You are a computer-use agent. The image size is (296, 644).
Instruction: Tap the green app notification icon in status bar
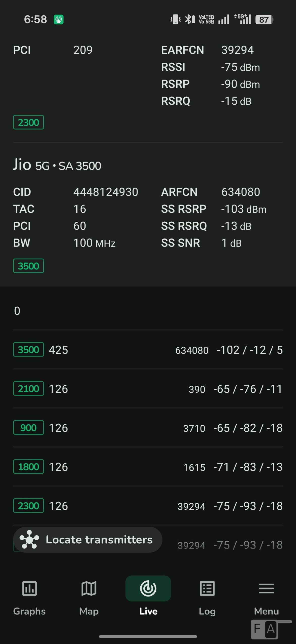pyautogui.click(x=58, y=19)
